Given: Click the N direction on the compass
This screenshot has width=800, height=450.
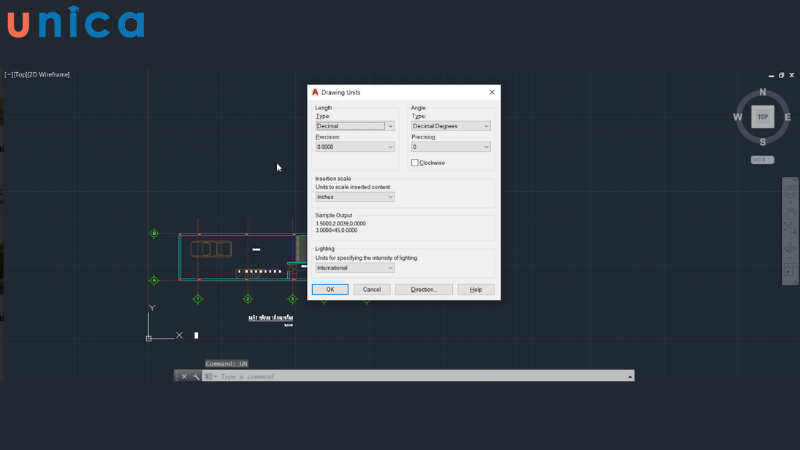Looking at the screenshot, I should pos(762,92).
